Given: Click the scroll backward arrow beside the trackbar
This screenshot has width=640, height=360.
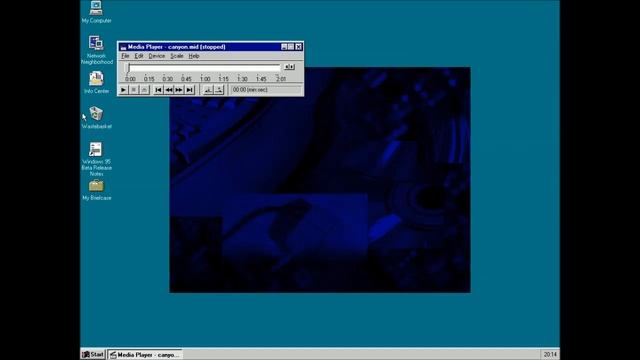Looking at the screenshot, I should [287, 67].
